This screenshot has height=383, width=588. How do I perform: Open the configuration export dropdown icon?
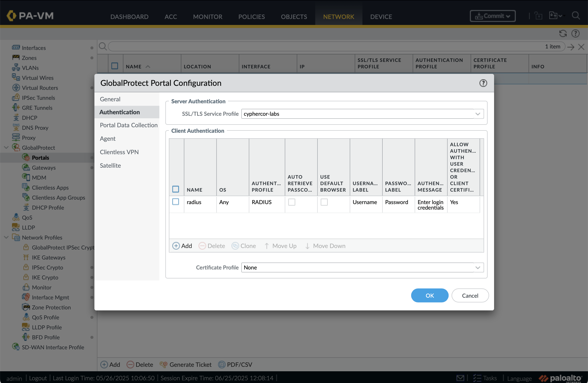point(556,16)
